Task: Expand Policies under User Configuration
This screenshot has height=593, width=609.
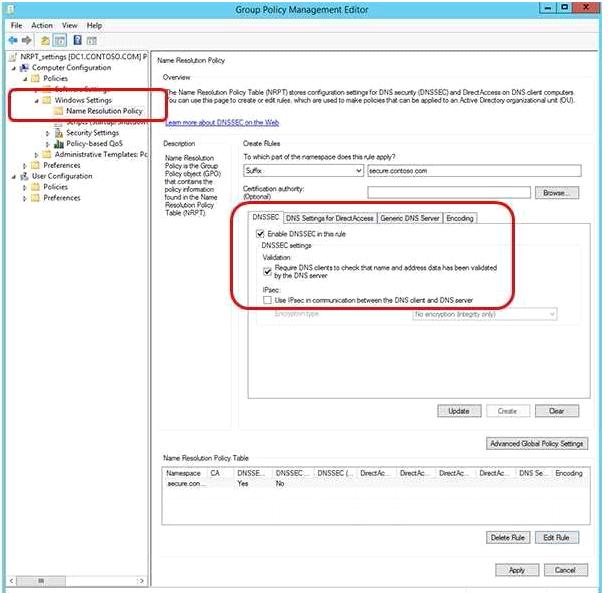Action: pos(25,188)
